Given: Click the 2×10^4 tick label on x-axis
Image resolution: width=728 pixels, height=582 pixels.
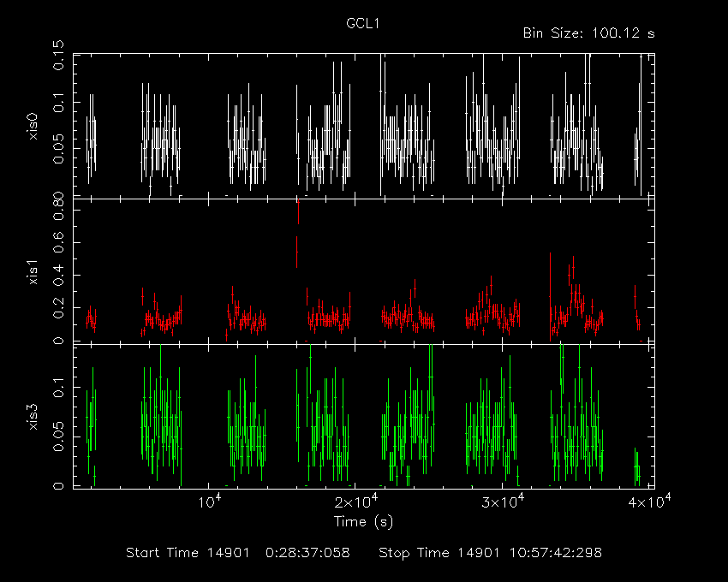Looking at the screenshot, I should (x=356, y=502).
